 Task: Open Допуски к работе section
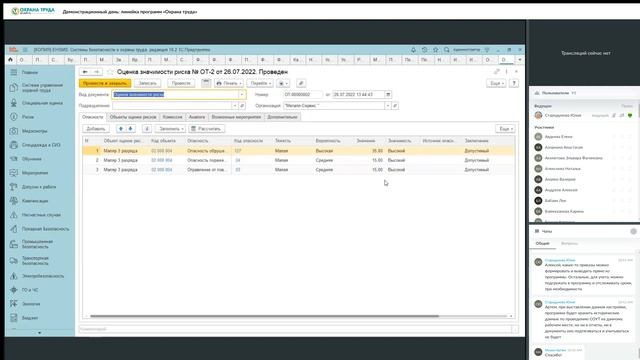[x=39, y=187]
